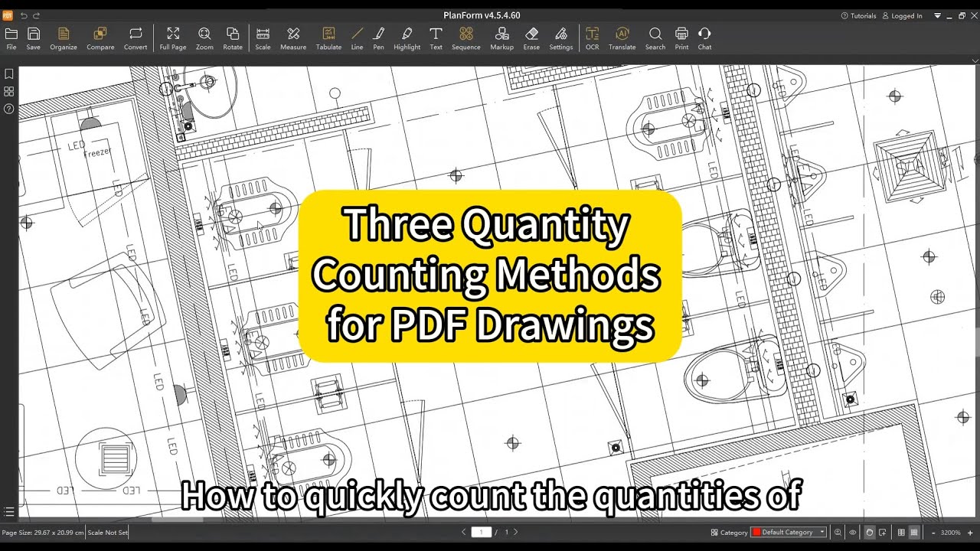The width and height of the screenshot is (980, 551).
Task: Expand the title bar dropdown menu arrow
Action: pos(937,15)
